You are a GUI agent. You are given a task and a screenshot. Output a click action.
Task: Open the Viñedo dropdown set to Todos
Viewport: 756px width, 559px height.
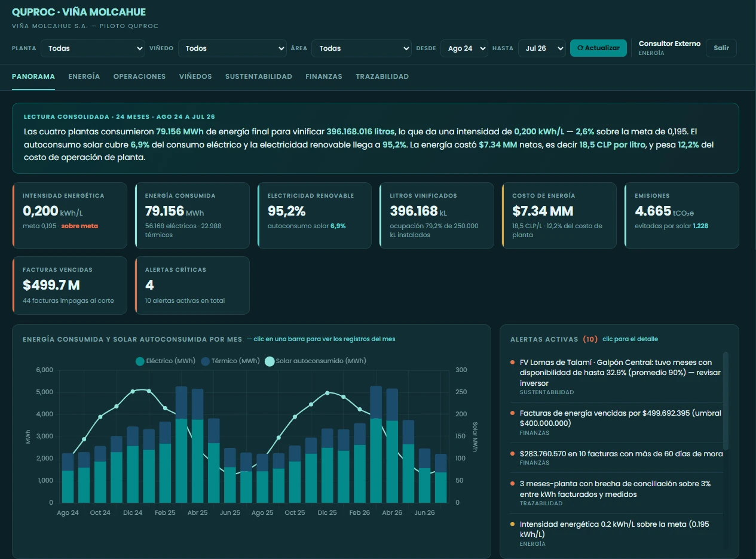(232, 48)
